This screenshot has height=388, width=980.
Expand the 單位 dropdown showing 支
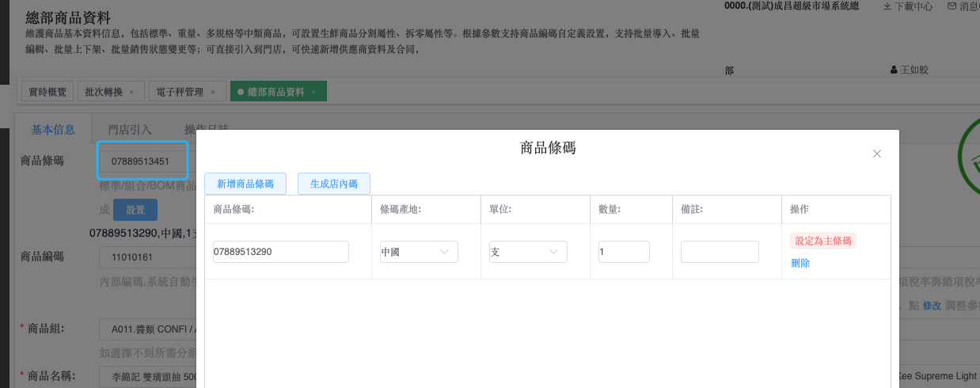pos(528,252)
